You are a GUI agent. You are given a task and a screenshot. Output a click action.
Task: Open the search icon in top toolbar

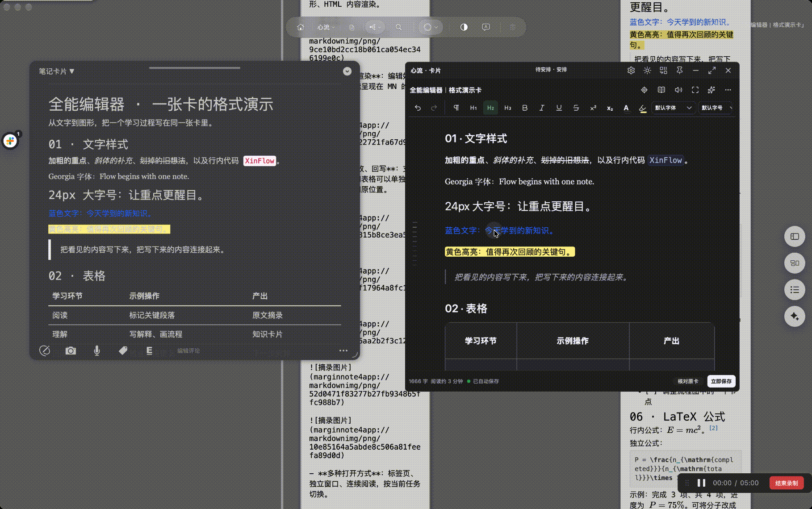[x=398, y=27]
